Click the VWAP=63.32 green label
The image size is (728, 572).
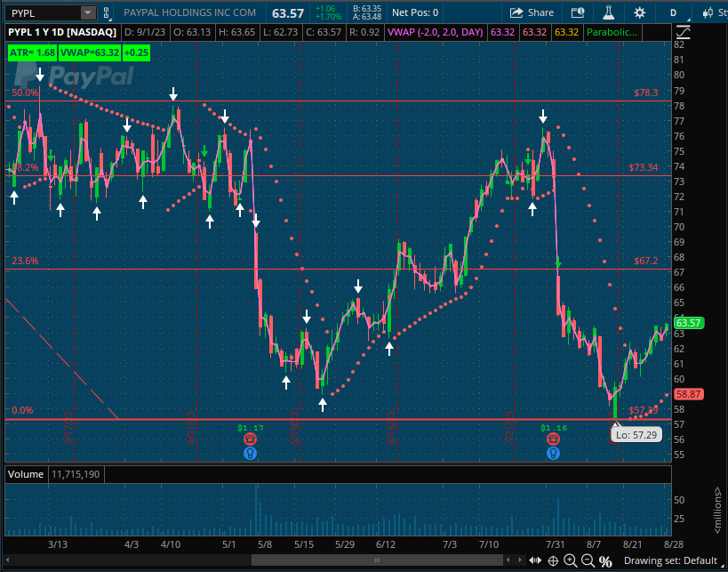(x=90, y=52)
